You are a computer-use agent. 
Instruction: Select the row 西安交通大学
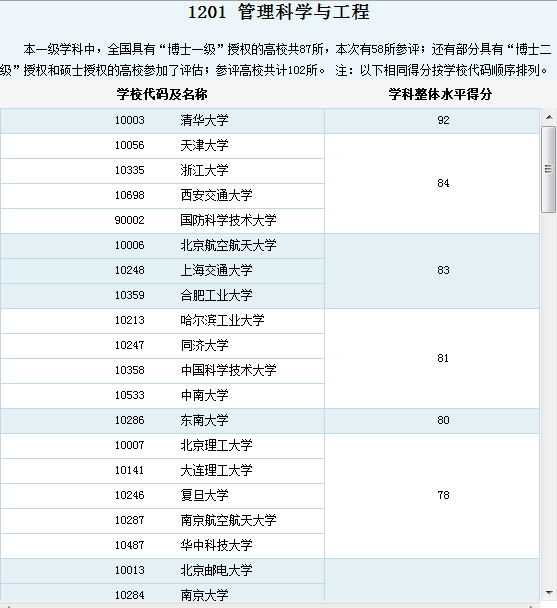coord(162,196)
